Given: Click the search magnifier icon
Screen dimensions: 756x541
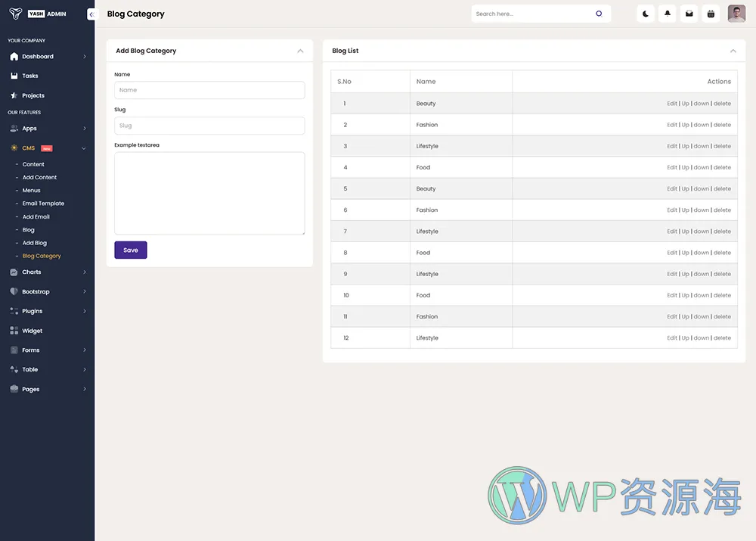Looking at the screenshot, I should point(599,14).
